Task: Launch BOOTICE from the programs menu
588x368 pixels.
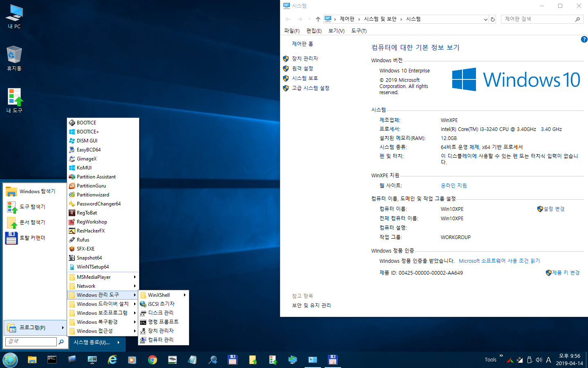Action: click(103, 122)
